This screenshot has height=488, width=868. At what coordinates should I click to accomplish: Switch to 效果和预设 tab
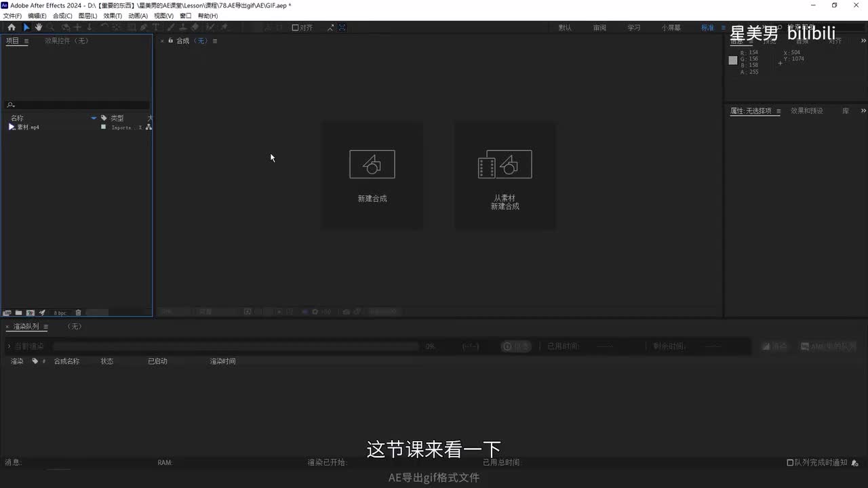(807, 110)
